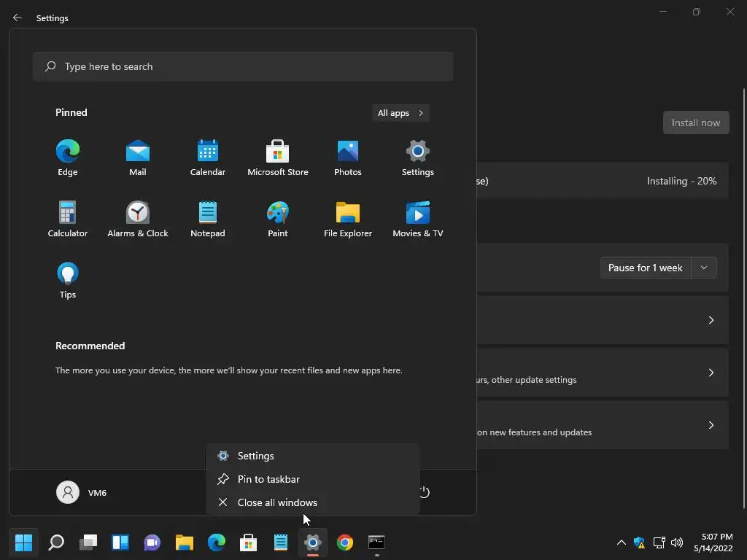Show hidden system tray icons
Viewport: 747px width, 560px height.
pos(622,542)
